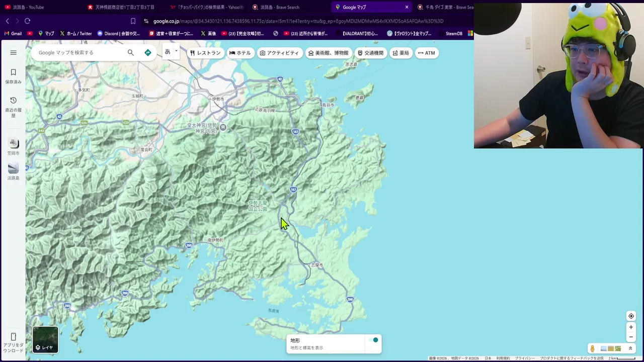Zoom out with the minus button
Viewport: 644px width, 362px height.
click(631, 337)
